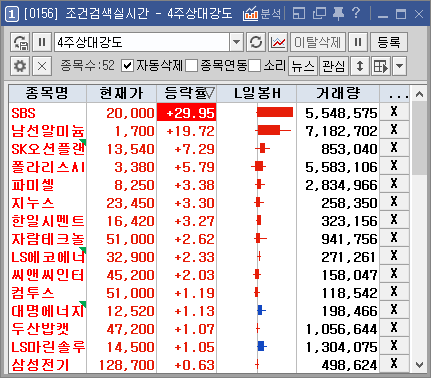Open the dropdown arrow next to column layout icon
Screen dimensions: 431x378
click(x=400, y=66)
